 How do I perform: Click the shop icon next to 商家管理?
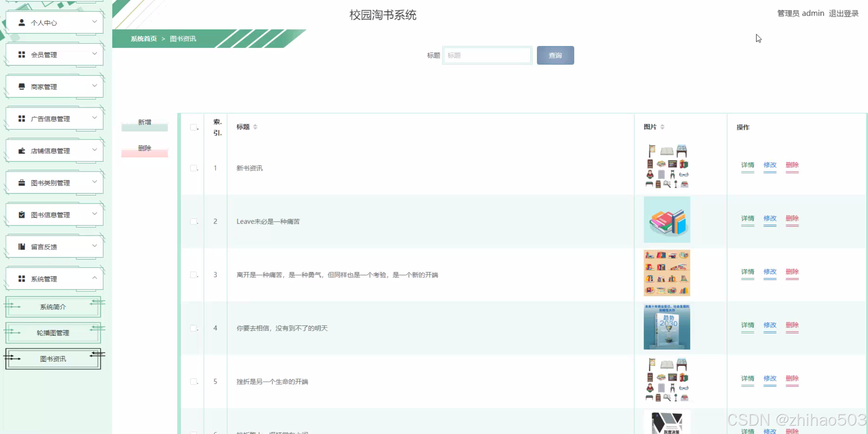22,86
